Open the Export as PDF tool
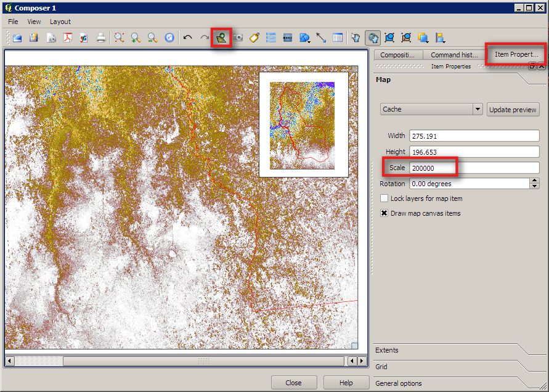 [68, 37]
